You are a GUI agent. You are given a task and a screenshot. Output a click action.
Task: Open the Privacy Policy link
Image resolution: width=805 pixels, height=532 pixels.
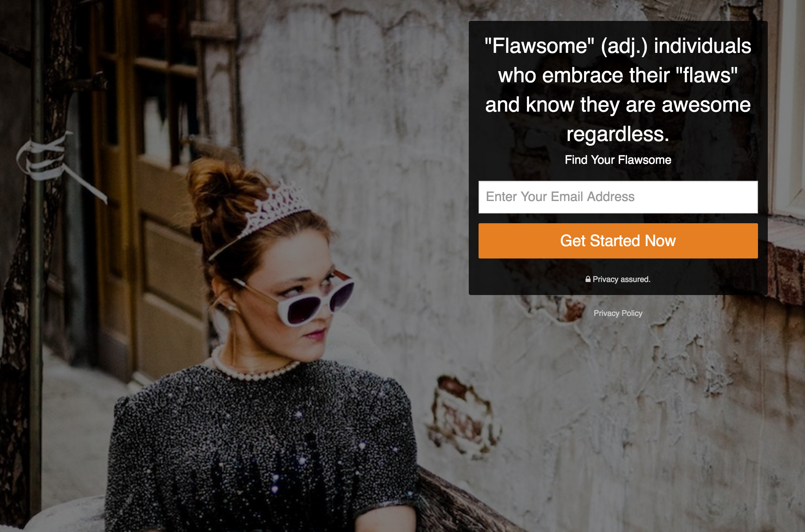pos(618,313)
